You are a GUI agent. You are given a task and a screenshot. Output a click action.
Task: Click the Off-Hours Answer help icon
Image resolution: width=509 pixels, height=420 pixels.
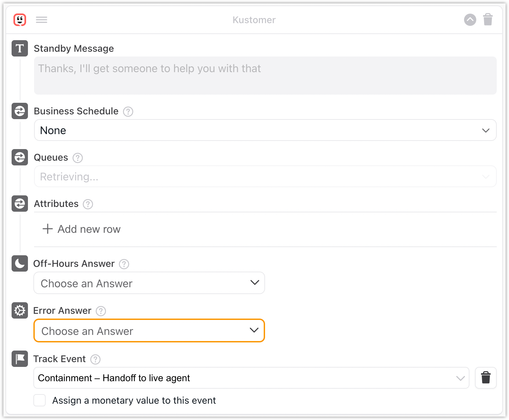[124, 264]
